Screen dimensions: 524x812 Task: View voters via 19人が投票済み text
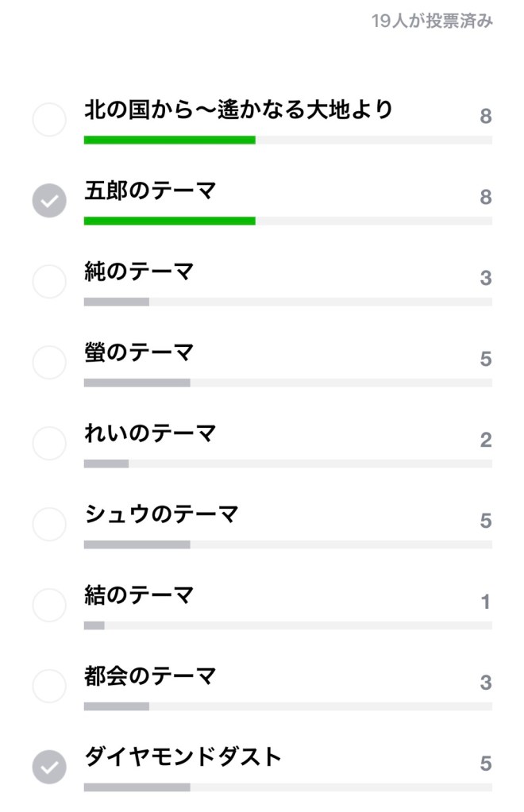(x=432, y=21)
